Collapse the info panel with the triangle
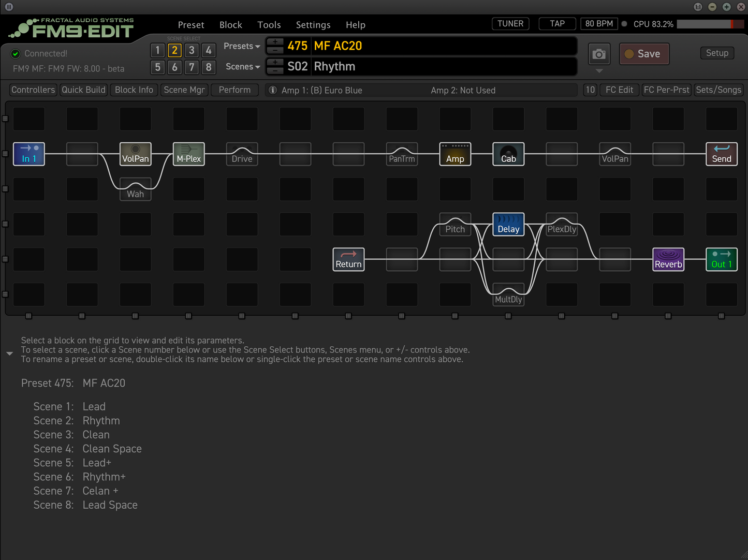This screenshot has height=560, width=748. point(9,353)
